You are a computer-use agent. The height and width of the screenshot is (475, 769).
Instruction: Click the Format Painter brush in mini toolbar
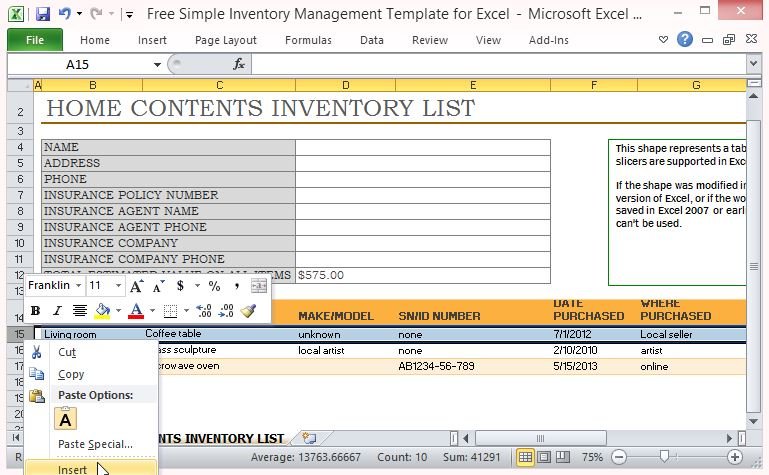(x=249, y=311)
